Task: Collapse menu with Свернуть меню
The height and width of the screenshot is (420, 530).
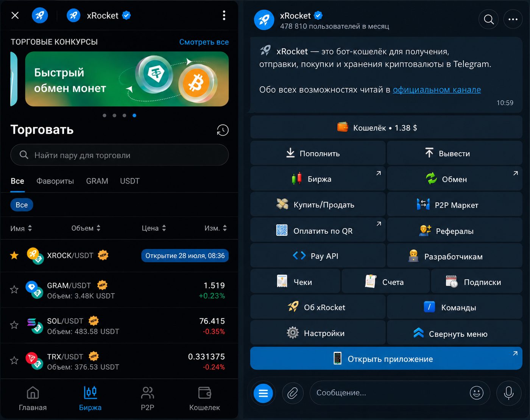Action: pyautogui.click(x=455, y=333)
